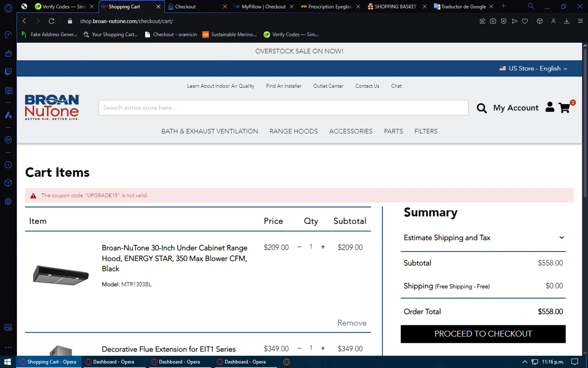This screenshot has width=588, height=368.
Task: Increase quantity of Broan-NuTone Range Hood
Action: click(x=323, y=247)
